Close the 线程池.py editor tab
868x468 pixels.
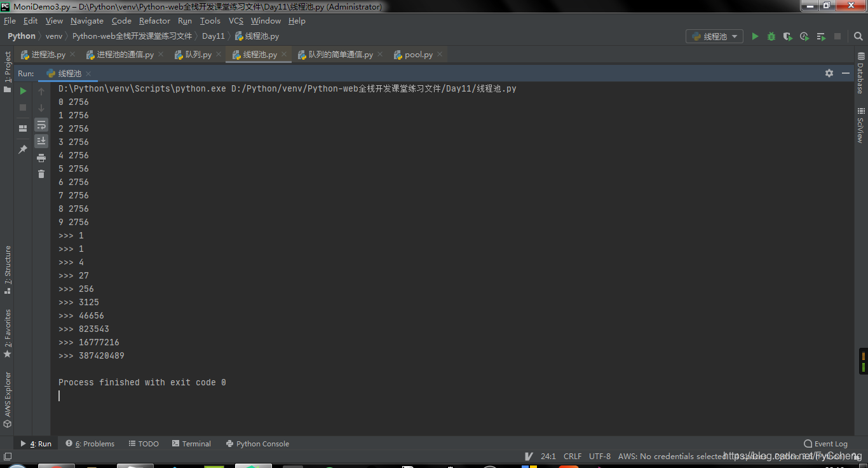(284, 55)
